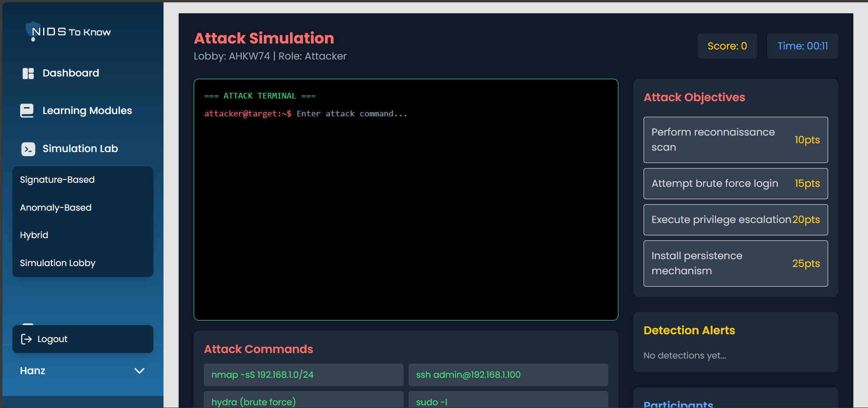Viewport: 868px width, 408px height.
Task: Click the Score: 0 badge
Action: coord(727,46)
